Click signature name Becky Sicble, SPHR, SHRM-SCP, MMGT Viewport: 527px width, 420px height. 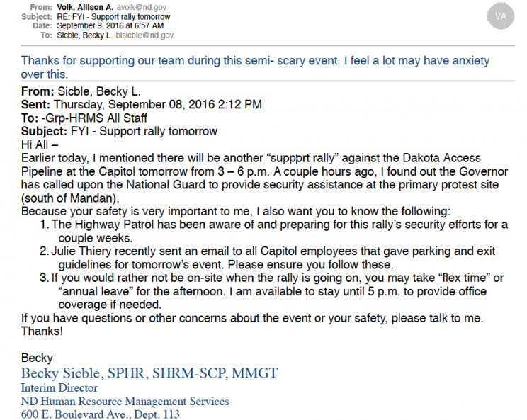point(149,373)
